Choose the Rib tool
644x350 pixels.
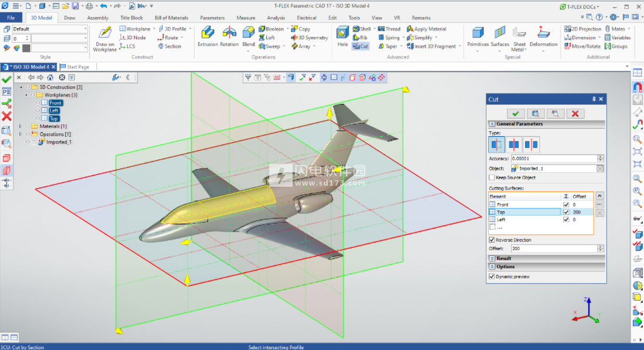click(x=360, y=38)
